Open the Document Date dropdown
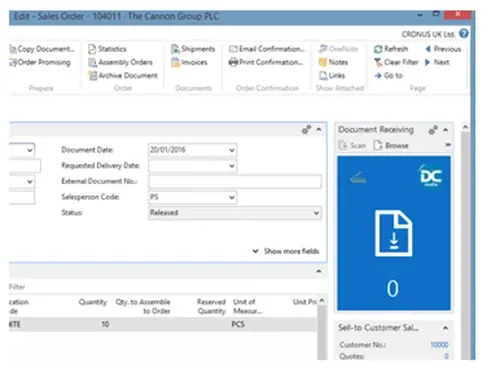Viewport: 500px width, 373px height. tap(232, 150)
